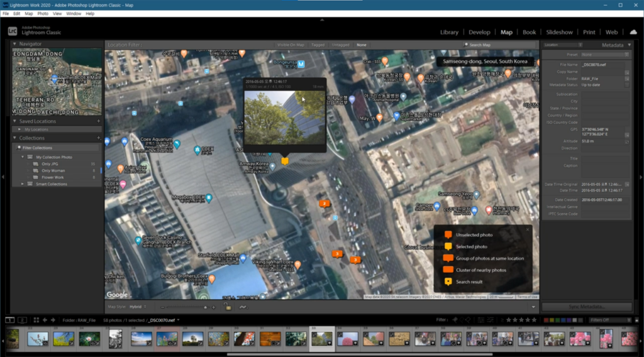Select the Visible On Map filter
The image size is (644, 357).
[x=291, y=45]
